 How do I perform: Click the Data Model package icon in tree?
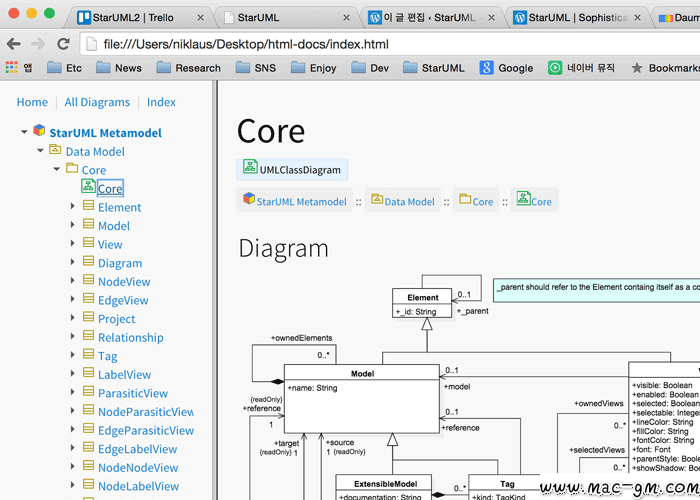point(55,150)
